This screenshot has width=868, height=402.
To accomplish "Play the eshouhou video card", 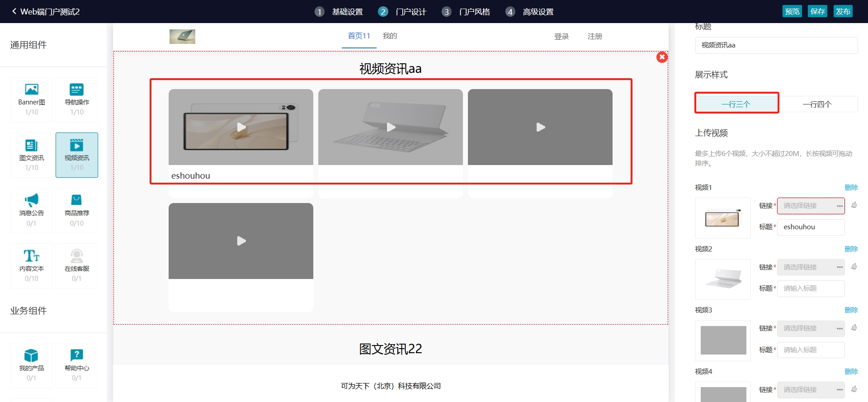I will point(241,127).
